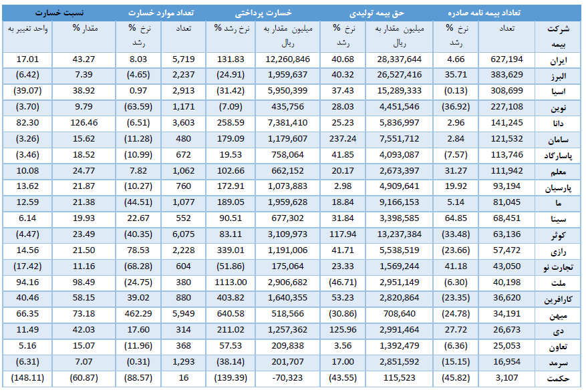Select the cell with (148.11)
Image resolution: width=586 pixels, height=392 pixels.
click(x=27, y=378)
